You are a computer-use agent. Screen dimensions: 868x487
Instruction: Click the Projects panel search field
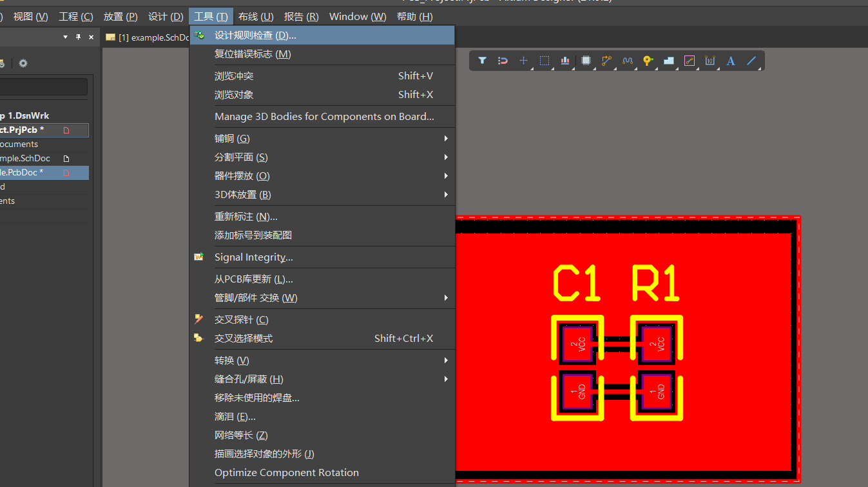point(43,86)
